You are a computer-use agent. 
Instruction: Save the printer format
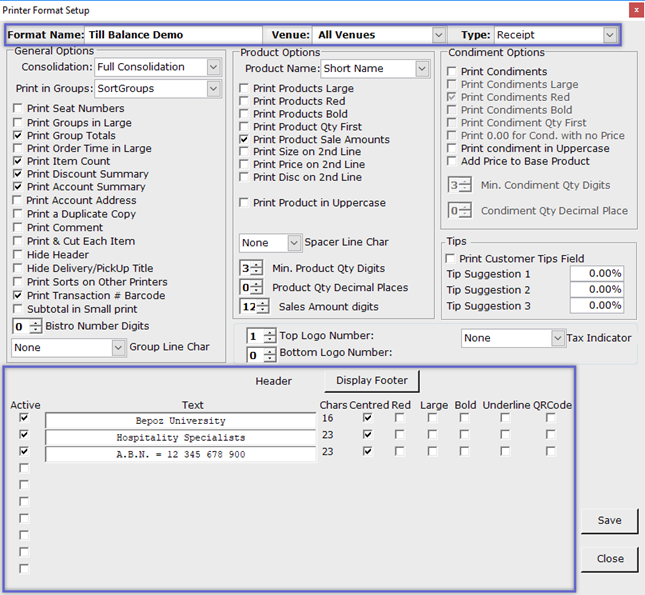[x=609, y=520]
